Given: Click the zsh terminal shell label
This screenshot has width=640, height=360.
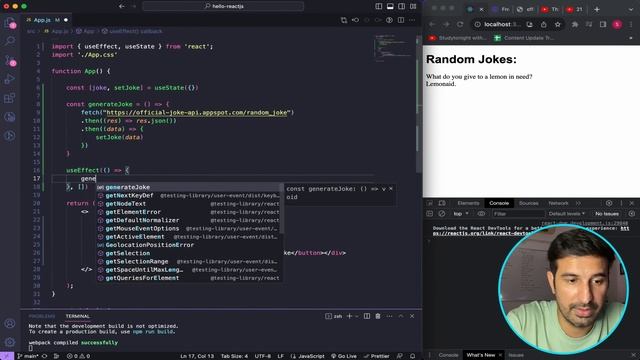Looking at the screenshot, I should (x=334, y=316).
